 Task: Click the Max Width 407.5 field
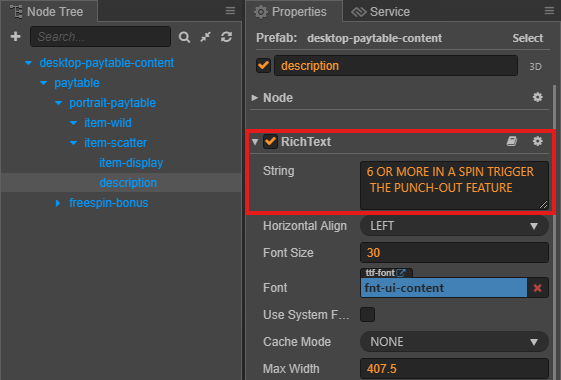coord(454,369)
